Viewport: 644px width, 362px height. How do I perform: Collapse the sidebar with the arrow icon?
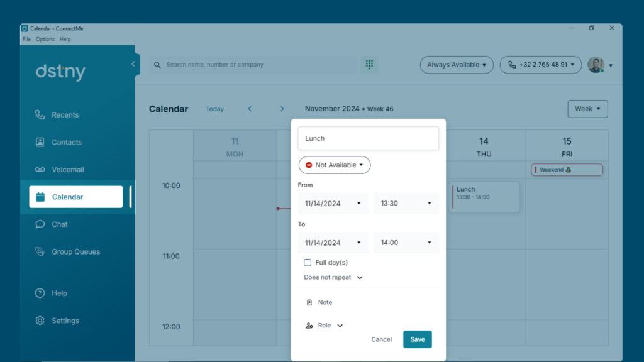pyautogui.click(x=133, y=64)
